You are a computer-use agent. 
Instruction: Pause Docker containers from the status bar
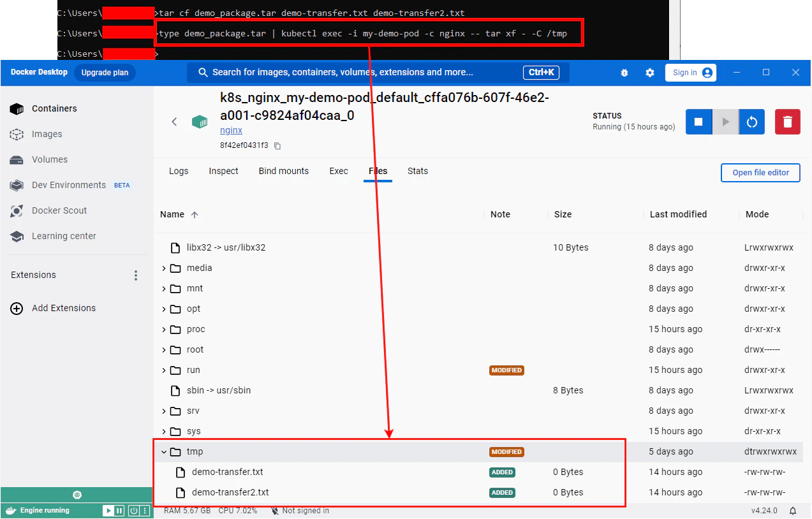point(118,510)
